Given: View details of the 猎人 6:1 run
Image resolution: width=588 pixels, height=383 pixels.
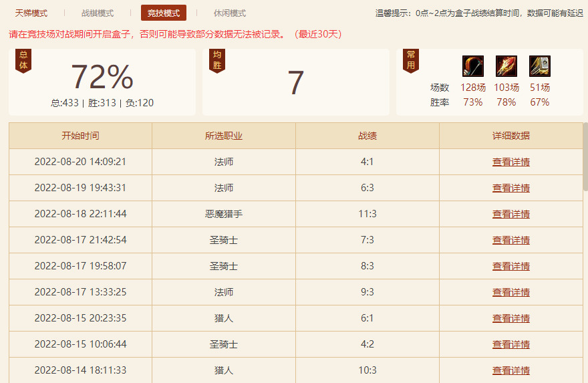Looking at the screenshot, I should 511,318.
